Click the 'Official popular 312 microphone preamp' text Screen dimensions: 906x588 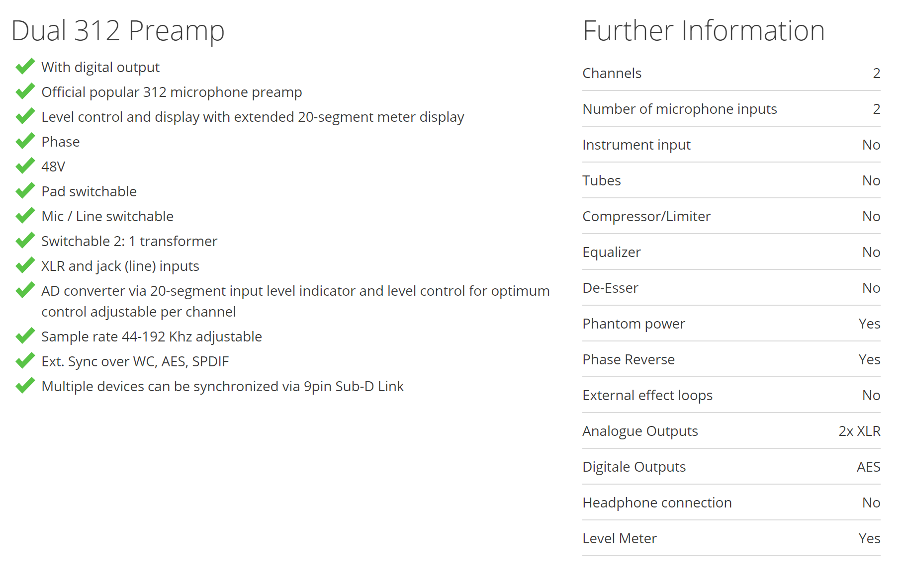coord(172,92)
